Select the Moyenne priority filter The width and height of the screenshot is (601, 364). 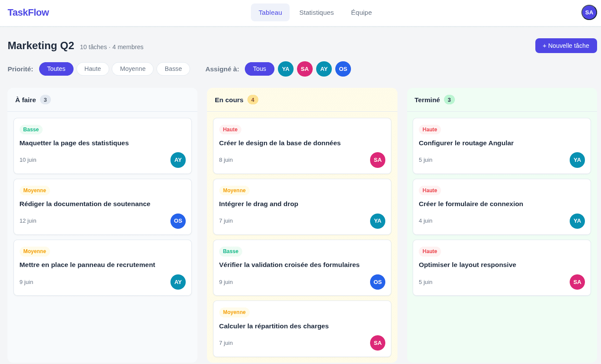pyautogui.click(x=133, y=69)
